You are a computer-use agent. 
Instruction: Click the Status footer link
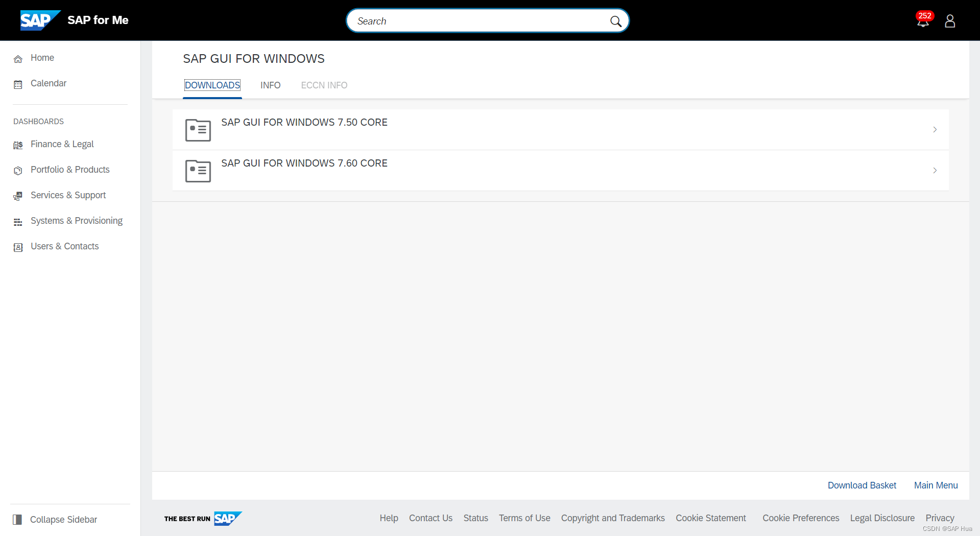click(x=475, y=518)
